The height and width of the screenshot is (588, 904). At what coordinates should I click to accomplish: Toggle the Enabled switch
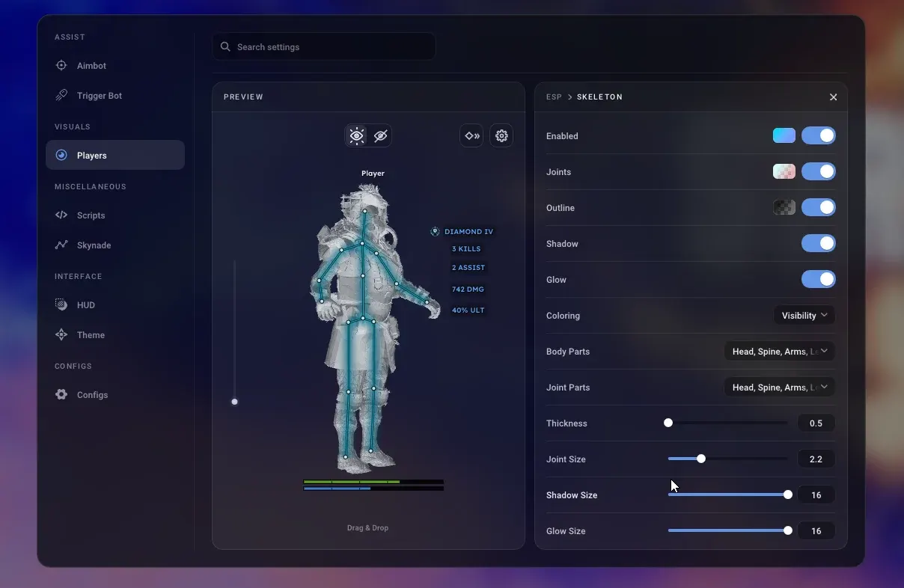pos(819,135)
